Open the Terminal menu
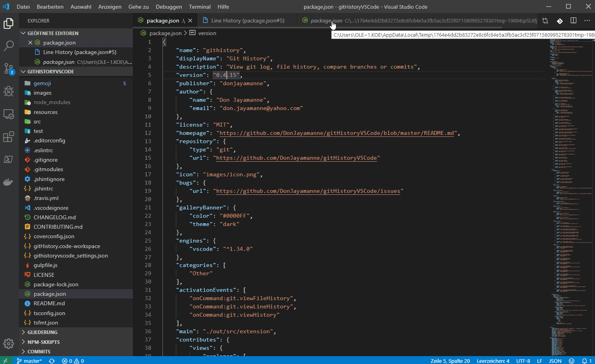595x364 pixels. 200,7
